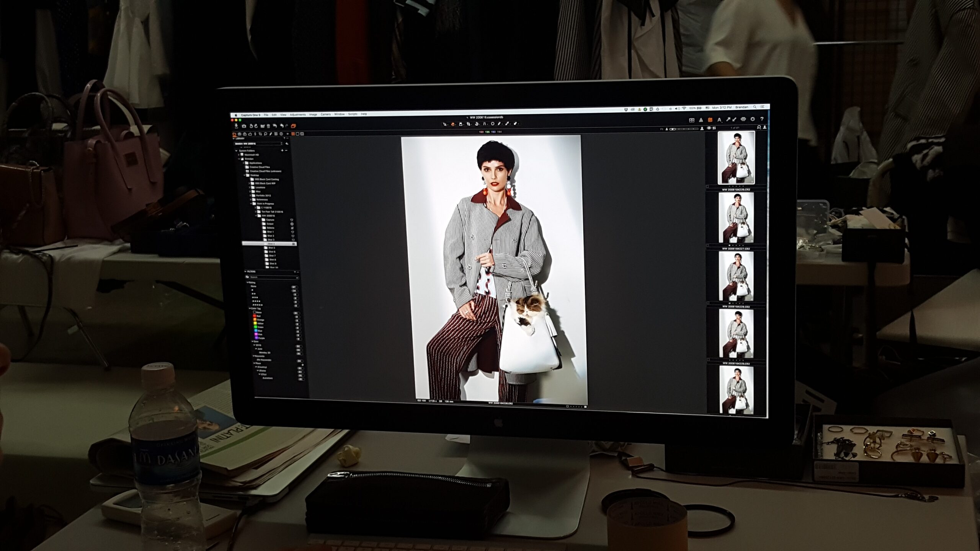Open the Scripts menu
Image resolution: width=980 pixels, height=551 pixels.
353,114
